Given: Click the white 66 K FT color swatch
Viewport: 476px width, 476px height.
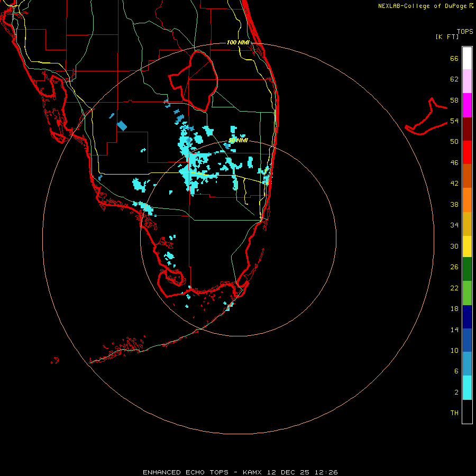Looking at the screenshot, I should (x=467, y=58).
